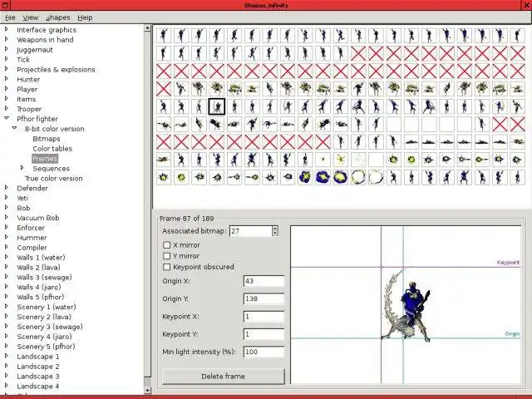Increase Associated bitmap with the up arrow
The height and width of the screenshot is (399, 532).
tap(275, 229)
